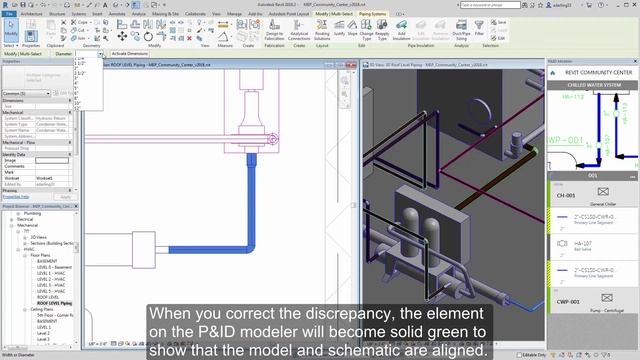The width and height of the screenshot is (640, 360).
Task: Open the File tab
Action: point(9,13)
